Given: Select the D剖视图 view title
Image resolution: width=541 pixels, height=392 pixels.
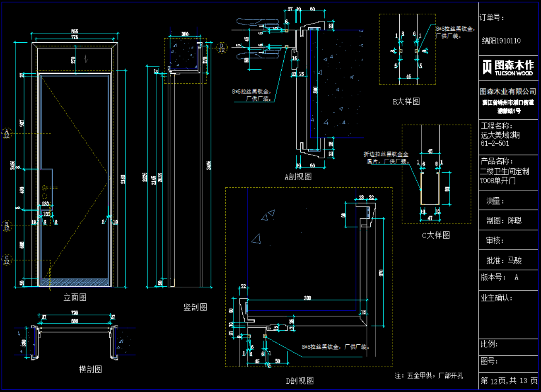Looking at the screenshot, I should coord(300,380).
